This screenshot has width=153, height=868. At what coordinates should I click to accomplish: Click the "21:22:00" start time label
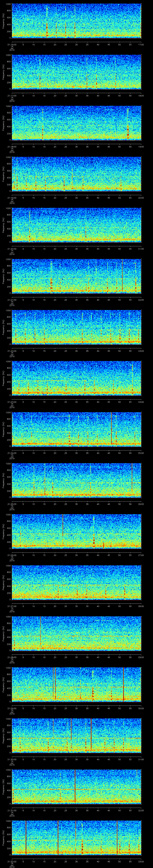(x=12, y=351)
